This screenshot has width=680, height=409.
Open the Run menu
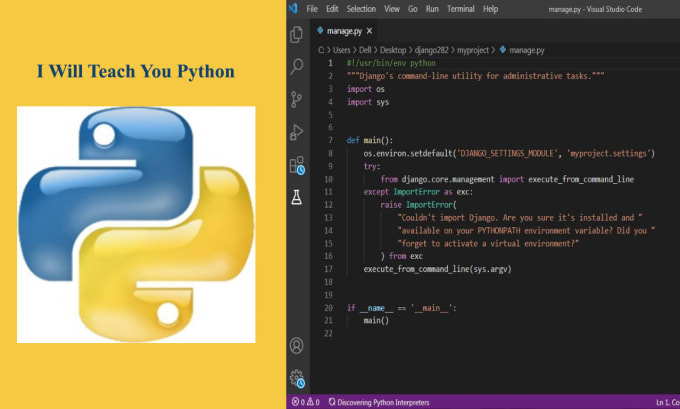(x=432, y=9)
